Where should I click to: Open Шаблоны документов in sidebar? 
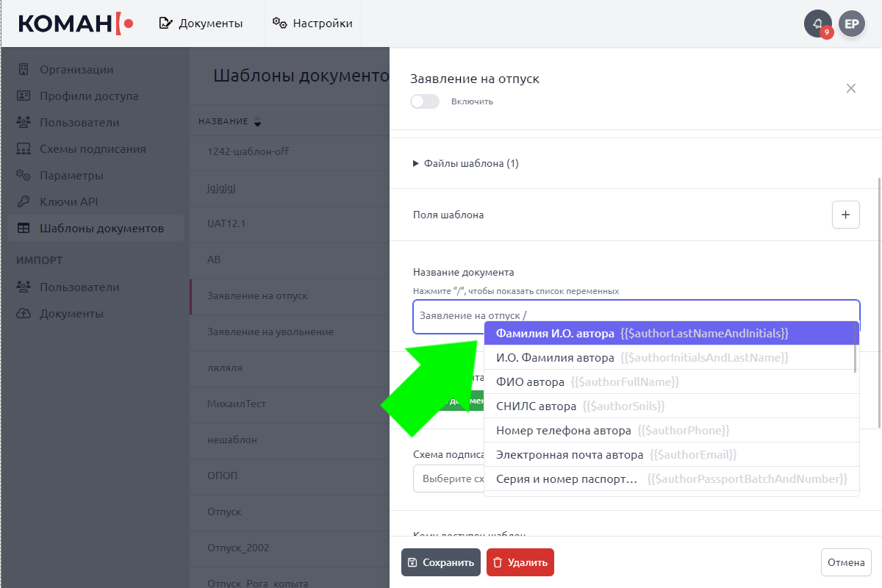pos(96,229)
